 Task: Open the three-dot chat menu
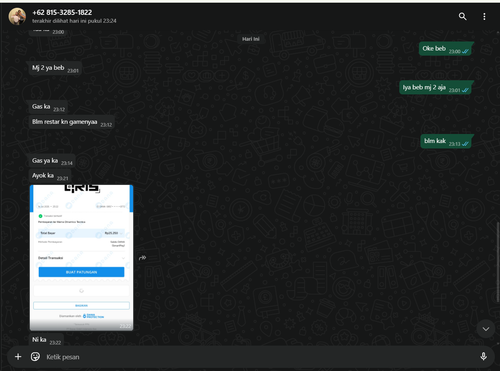tap(484, 16)
